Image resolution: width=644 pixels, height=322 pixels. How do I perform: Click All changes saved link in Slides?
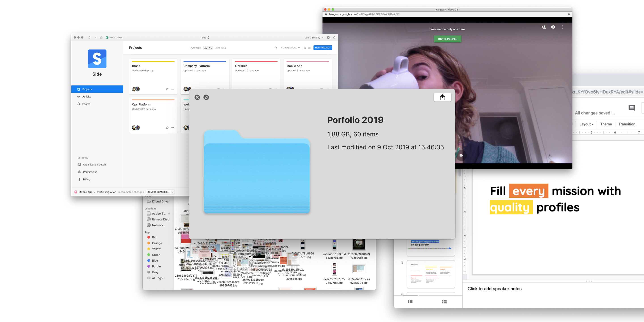click(595, 113)
